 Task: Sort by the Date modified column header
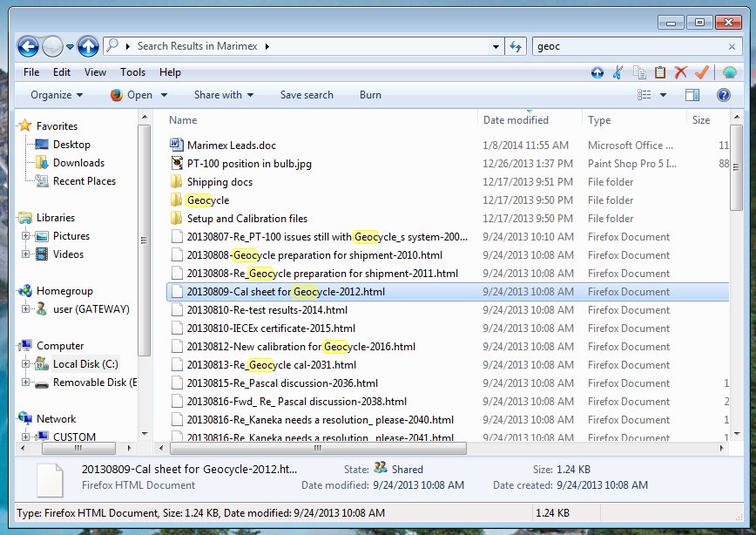pos(516,120)
